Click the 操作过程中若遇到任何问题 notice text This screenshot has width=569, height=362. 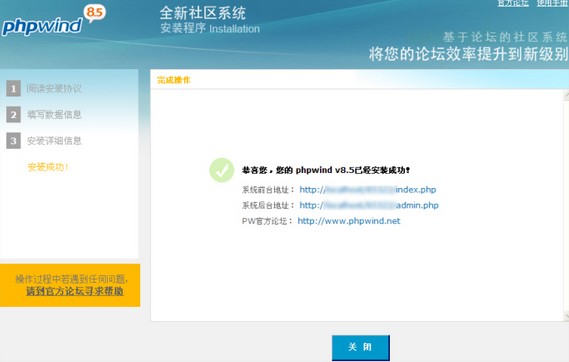point(71,279)
